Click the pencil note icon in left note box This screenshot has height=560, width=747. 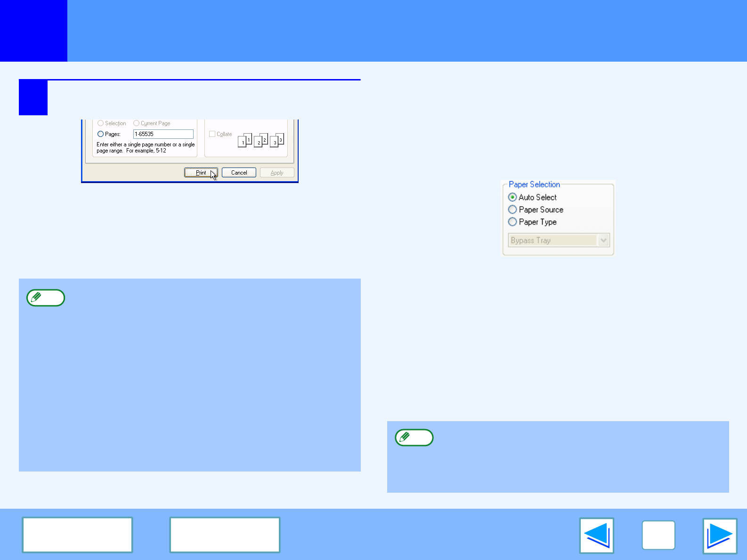pyautogui.click(x=46, y=298)
